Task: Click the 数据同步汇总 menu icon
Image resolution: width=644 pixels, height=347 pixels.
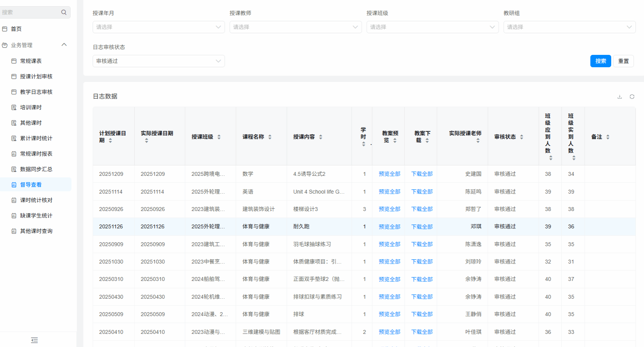Action: click(x=14, y=169)
